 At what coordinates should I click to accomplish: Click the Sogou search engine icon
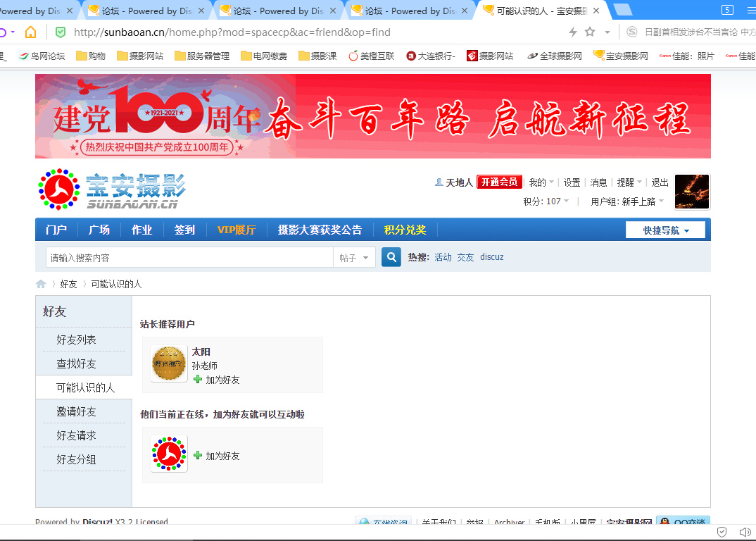[631, 32]
